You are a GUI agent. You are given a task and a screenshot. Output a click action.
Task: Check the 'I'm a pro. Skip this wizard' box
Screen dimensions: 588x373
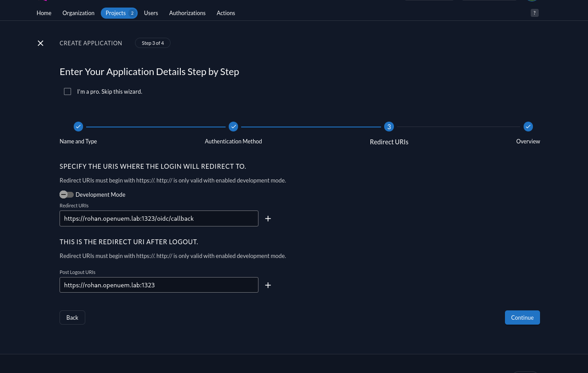point(68,91)
